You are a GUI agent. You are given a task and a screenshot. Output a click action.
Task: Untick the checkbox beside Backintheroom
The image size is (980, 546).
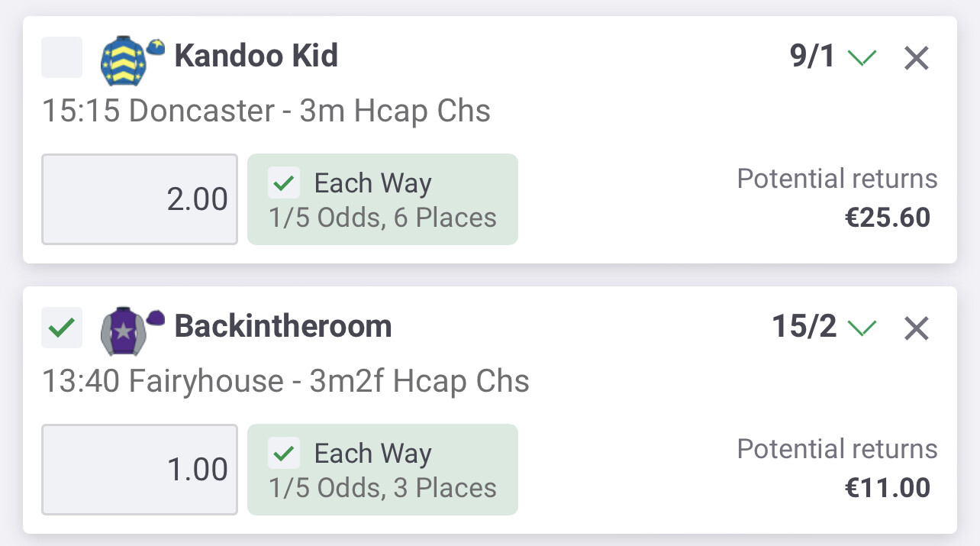[x=62, y=328]
